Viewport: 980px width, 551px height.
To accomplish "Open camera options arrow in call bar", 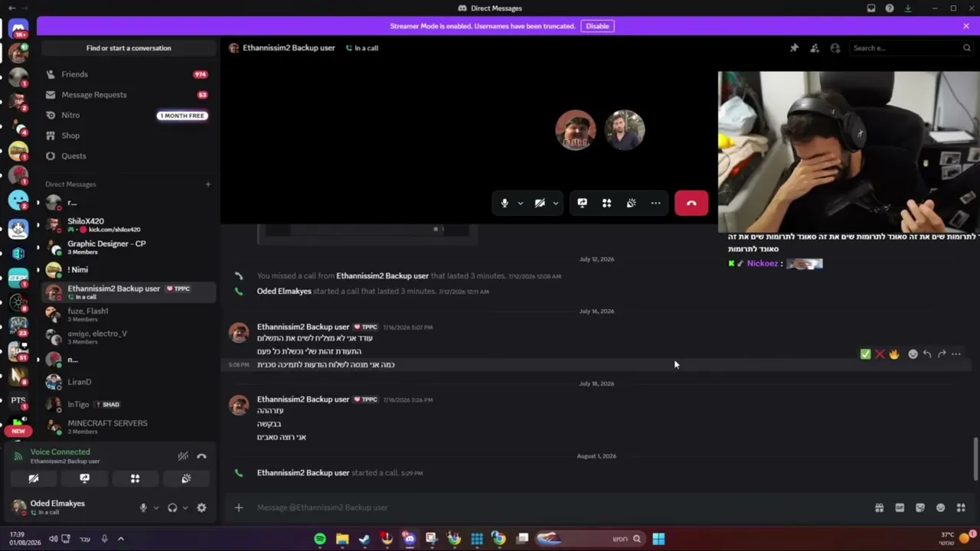I will (x=555, y=203).
